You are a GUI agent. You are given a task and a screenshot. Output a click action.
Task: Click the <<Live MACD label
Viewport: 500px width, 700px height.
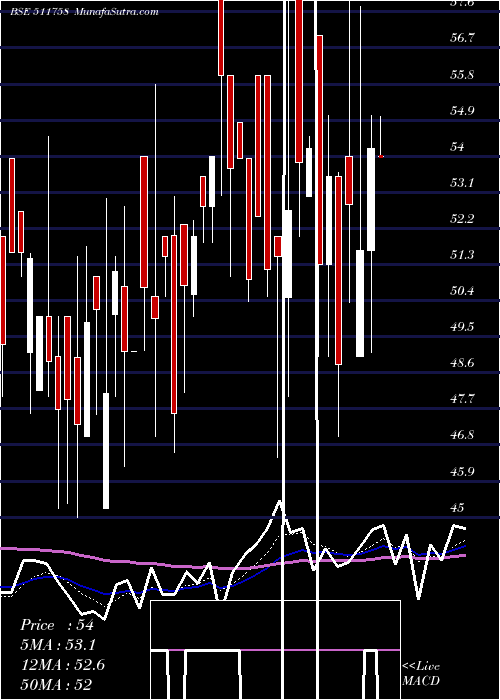[421, 673]
